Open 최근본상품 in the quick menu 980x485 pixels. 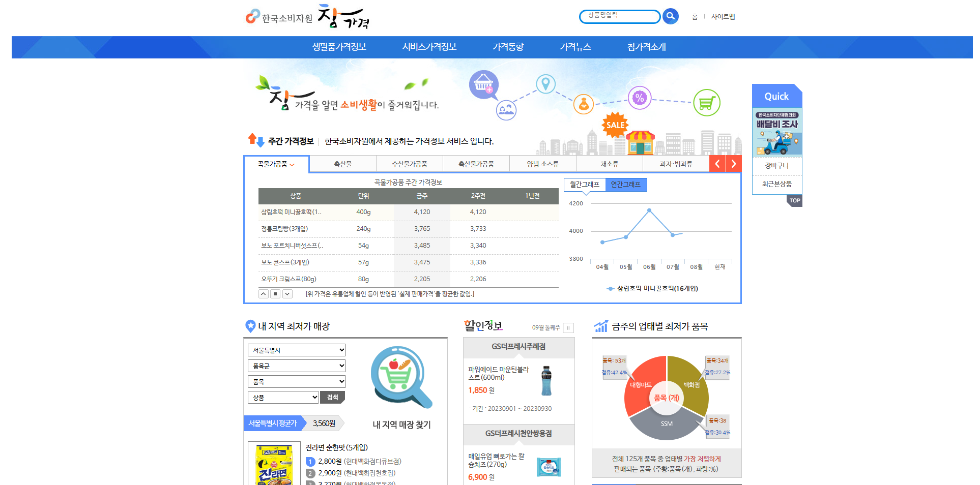click(x=777, y=184)
